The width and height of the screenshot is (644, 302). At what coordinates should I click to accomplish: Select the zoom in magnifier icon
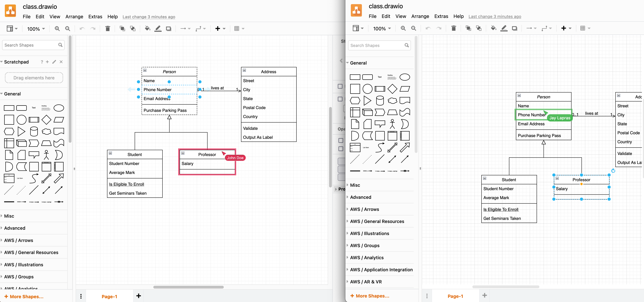coord(57,28)
